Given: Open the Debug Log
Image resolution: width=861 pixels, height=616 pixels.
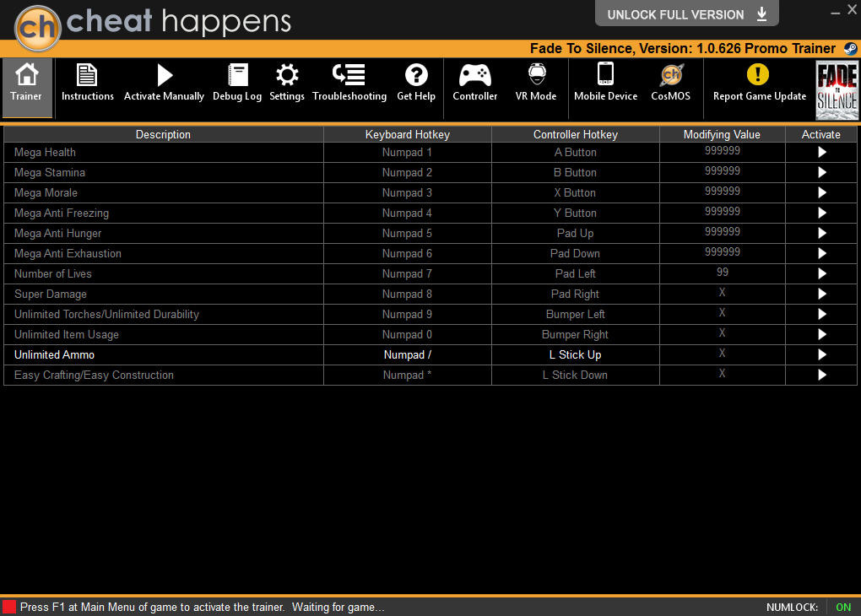Looking at the screenshot, I should pos(237,83).
